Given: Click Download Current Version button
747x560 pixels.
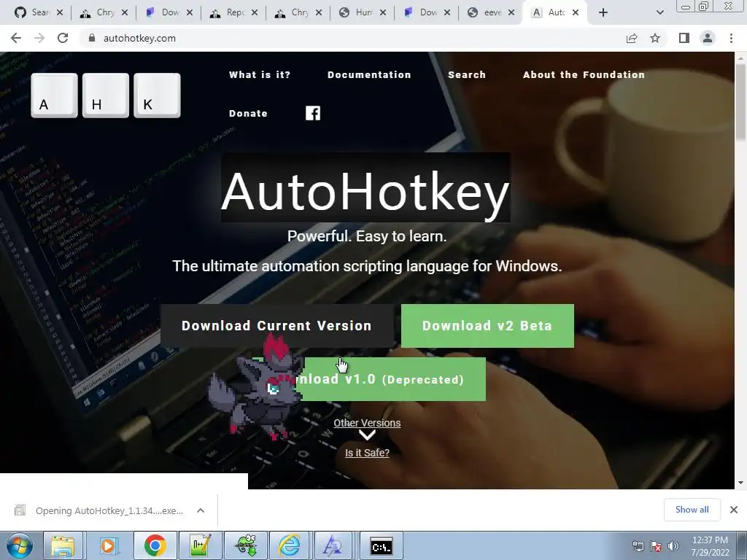Looking at the screenshot, I should point(276,326).
